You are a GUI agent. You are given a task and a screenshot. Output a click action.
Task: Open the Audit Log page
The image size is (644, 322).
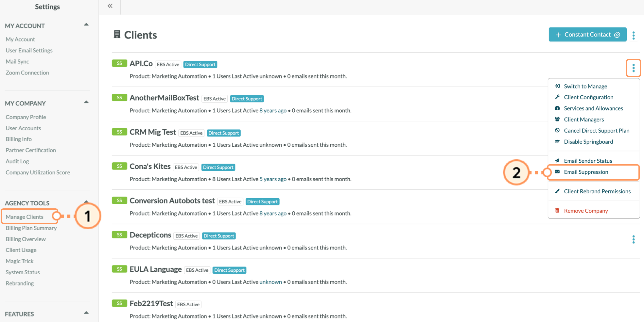[x=17, y=161]
